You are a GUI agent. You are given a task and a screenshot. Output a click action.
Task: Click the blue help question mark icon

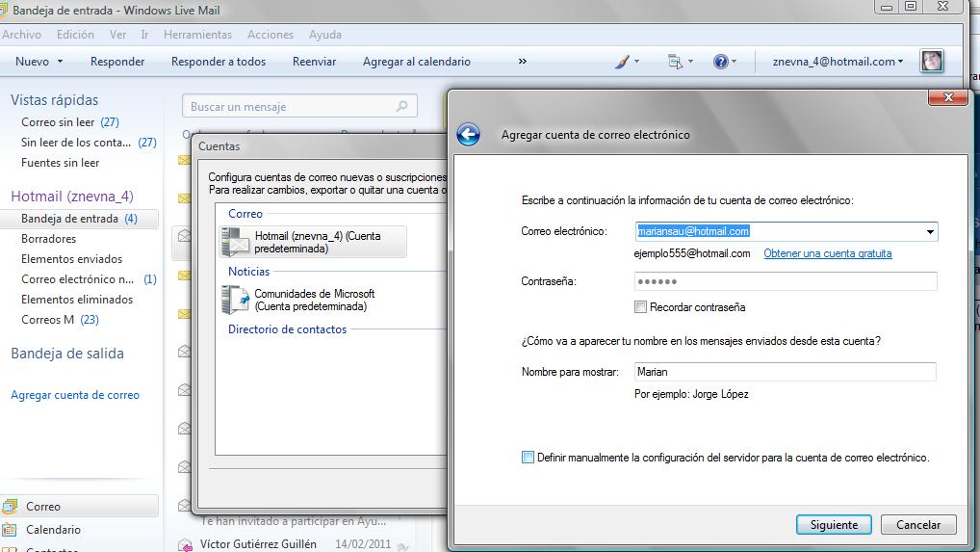(x=721, y=62)
